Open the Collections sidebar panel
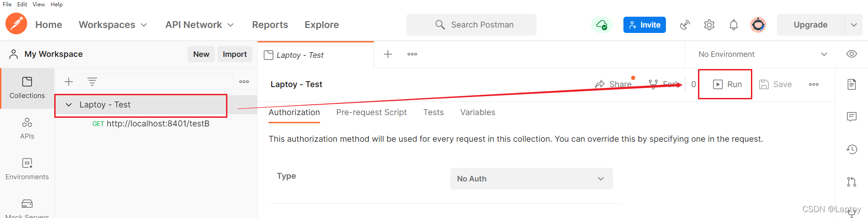868x218 pixels. point(27,88)
